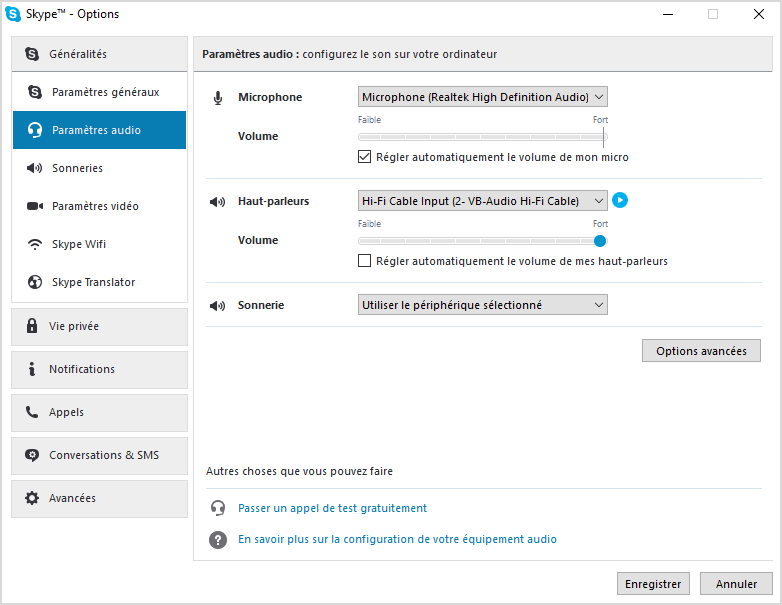Viewport: 782px width, 605px height.
Task: Click the microphone volume slider track
Action: [483, 137]
